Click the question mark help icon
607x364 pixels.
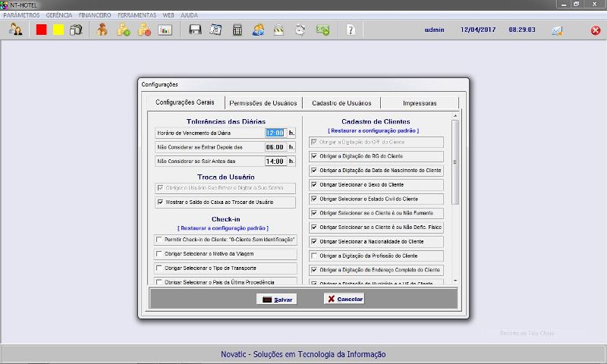click(x=350, y=30)
